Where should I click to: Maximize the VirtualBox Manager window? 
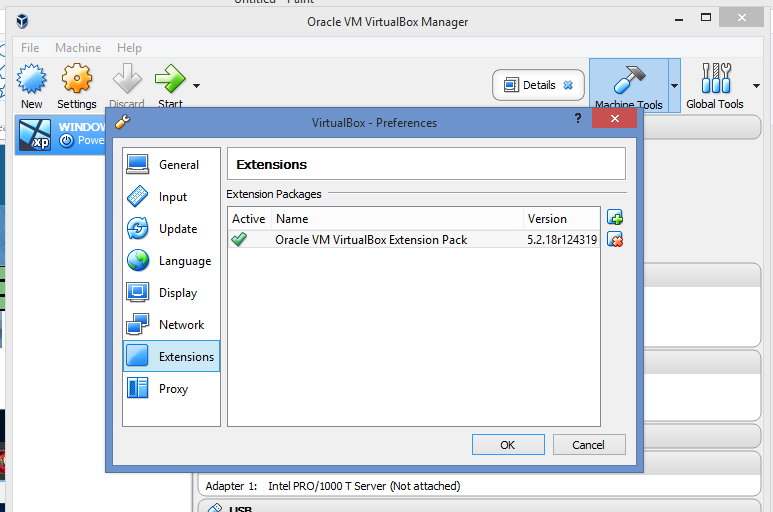tap(706, 18)
